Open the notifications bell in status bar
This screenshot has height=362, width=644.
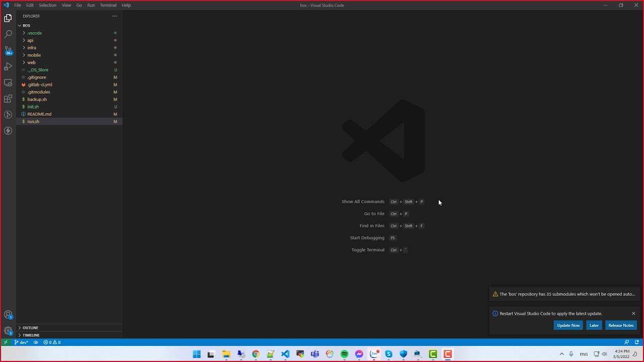click(x=637, y=342)
